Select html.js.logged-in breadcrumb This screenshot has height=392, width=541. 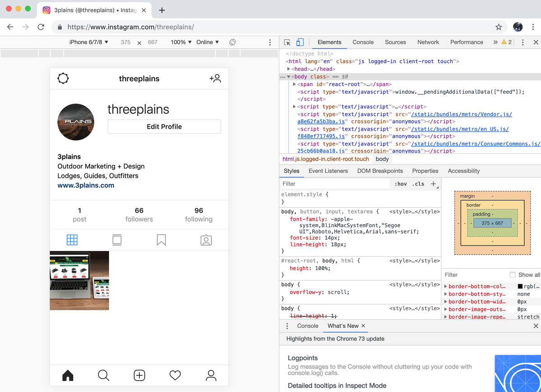click(x=326, y=159)
